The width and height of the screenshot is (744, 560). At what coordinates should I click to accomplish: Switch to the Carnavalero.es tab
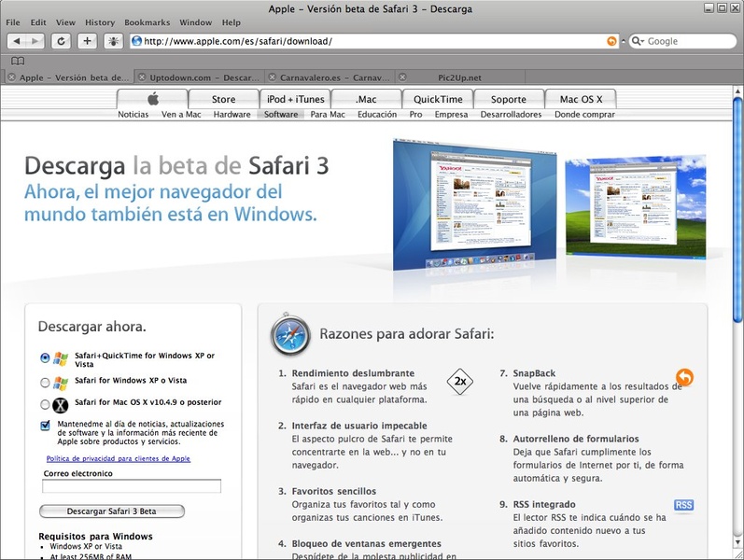tap(329, 77)
